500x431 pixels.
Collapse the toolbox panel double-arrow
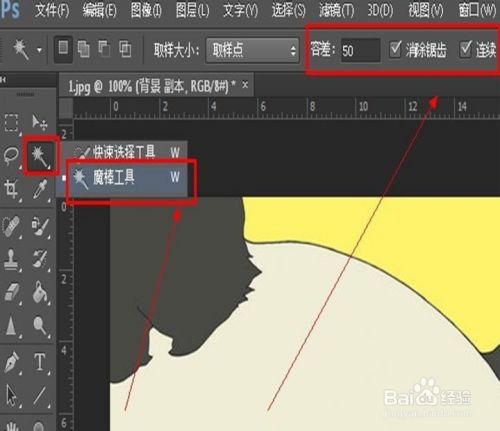tap(3, 80)
